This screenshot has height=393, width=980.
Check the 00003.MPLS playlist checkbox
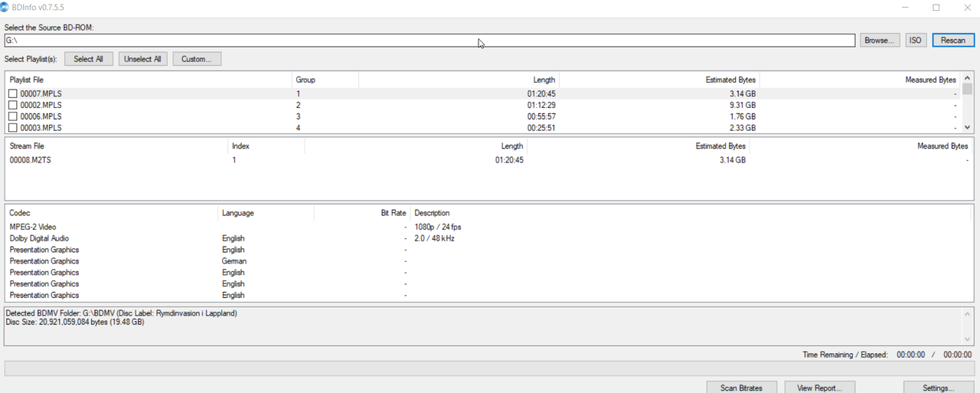pyautogui.click(x=12, y=128)
